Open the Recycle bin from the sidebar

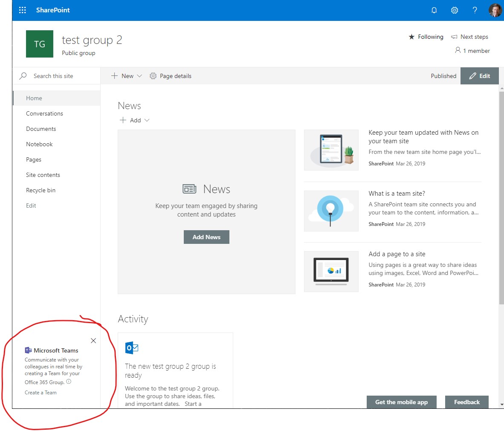point(41,190)
